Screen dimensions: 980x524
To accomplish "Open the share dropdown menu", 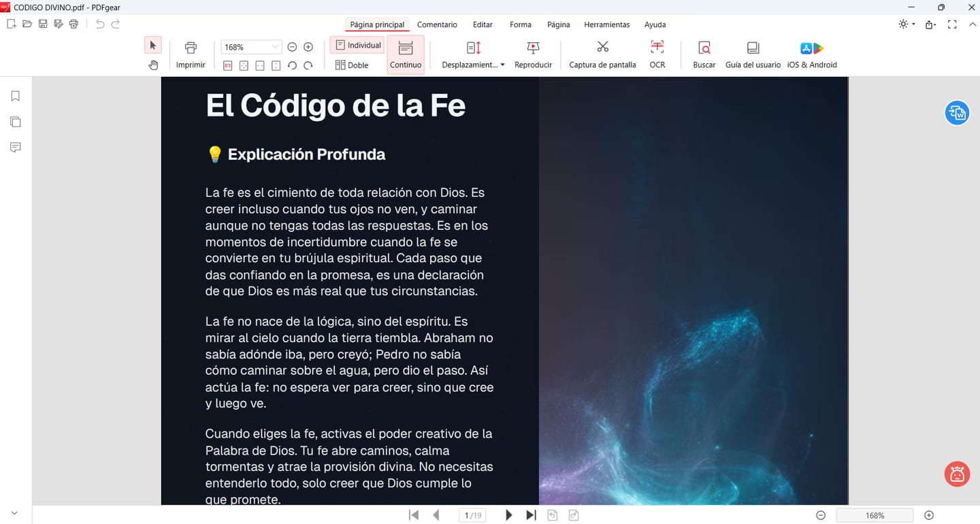I will 931,24.
